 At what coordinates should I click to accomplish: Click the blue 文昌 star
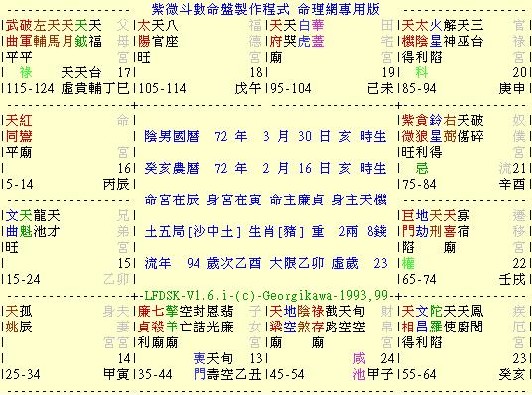point(422,319)
